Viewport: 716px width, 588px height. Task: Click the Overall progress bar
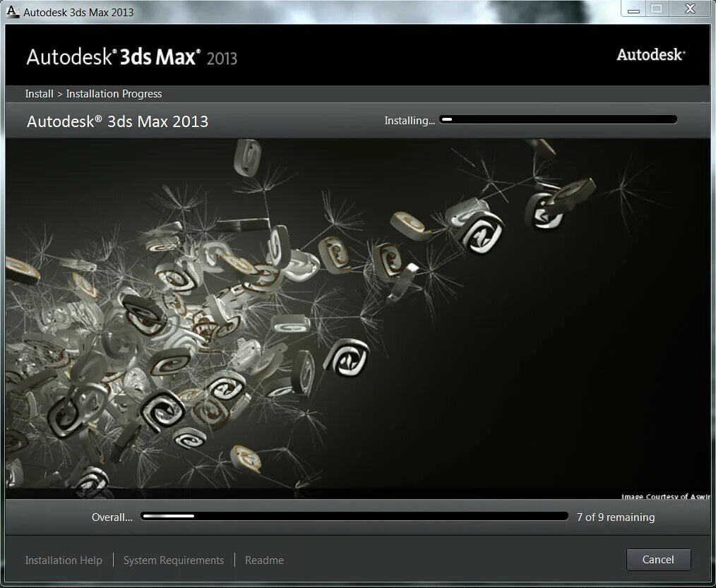(x=354, y=516)
